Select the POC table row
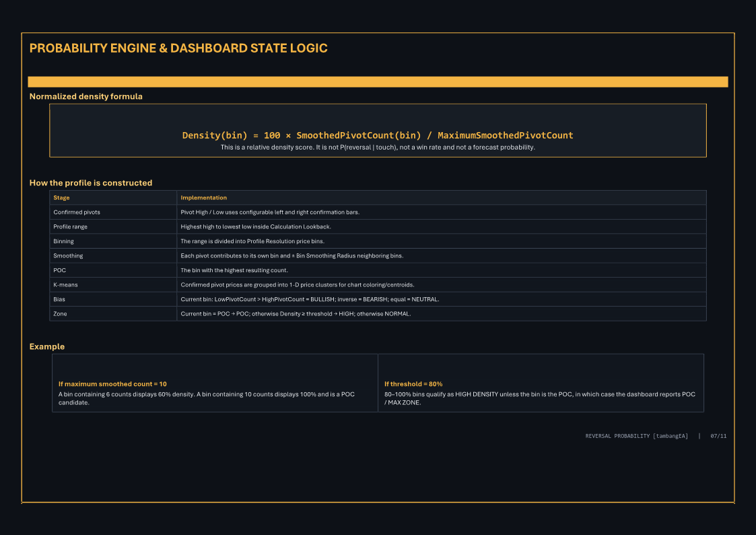 [378, 270]
